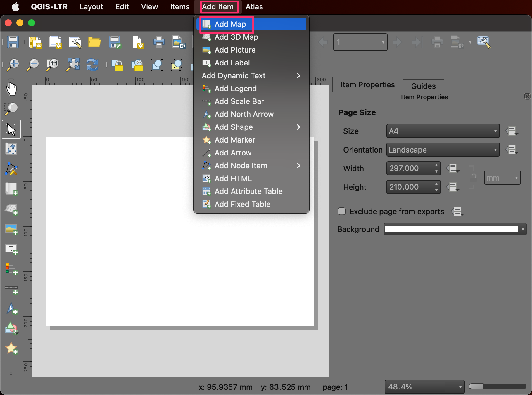This screenshot has width=532, height=395.
Task: Click Add Label icon in left toolbar
Action: pyautogui.click(x=11, y=249)
